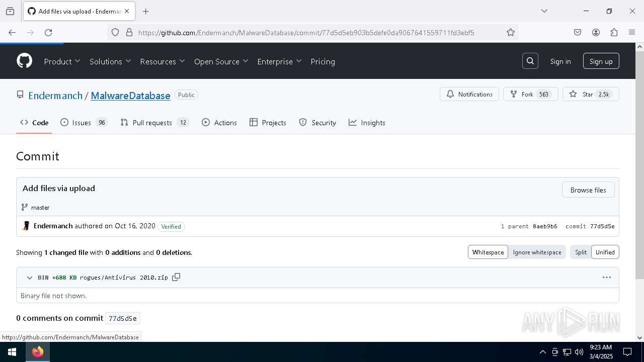Click the GitHub Octocat logo
The image size is (644, 362).
(24, 61)
